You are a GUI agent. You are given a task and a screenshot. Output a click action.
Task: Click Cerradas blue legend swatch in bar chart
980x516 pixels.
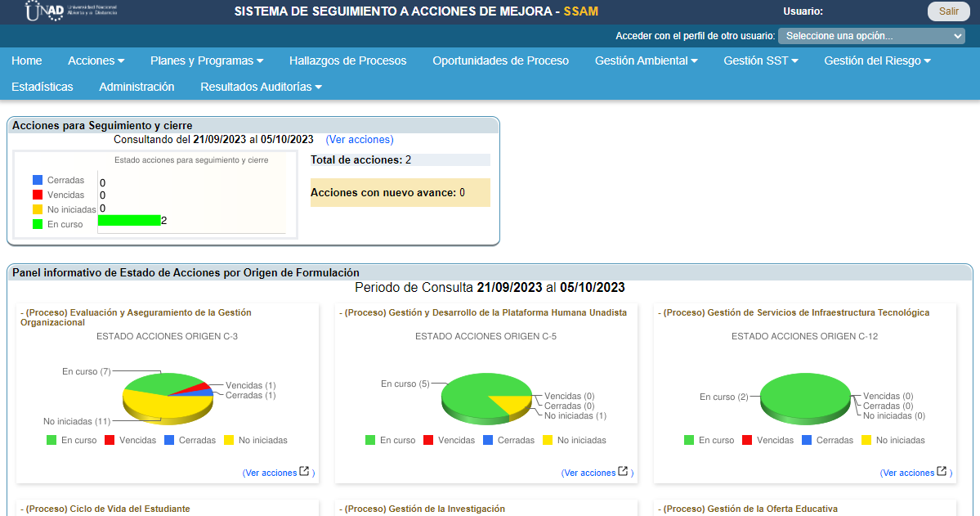pos(38,180)
